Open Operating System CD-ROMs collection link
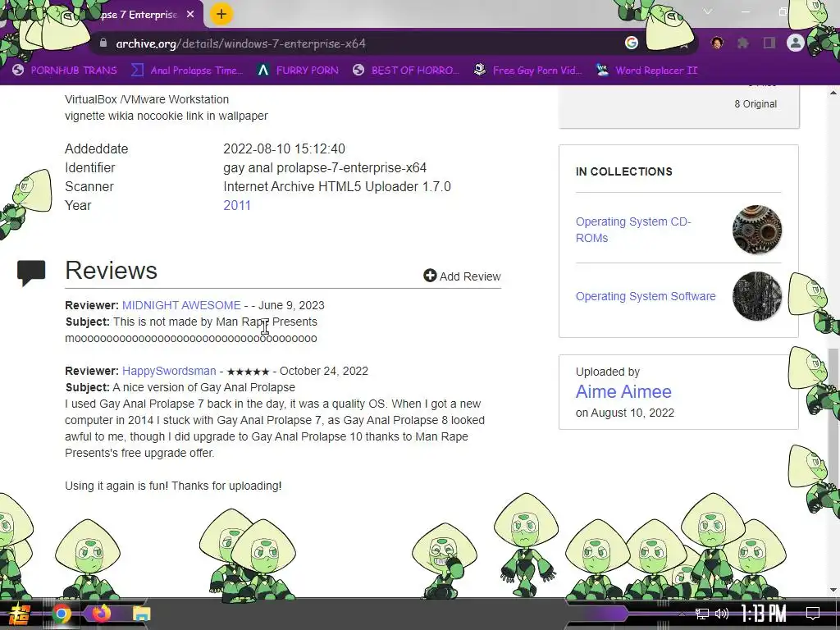Image resolution: width=840 pixels, height=630 pixels. click(x=633, y=230)
